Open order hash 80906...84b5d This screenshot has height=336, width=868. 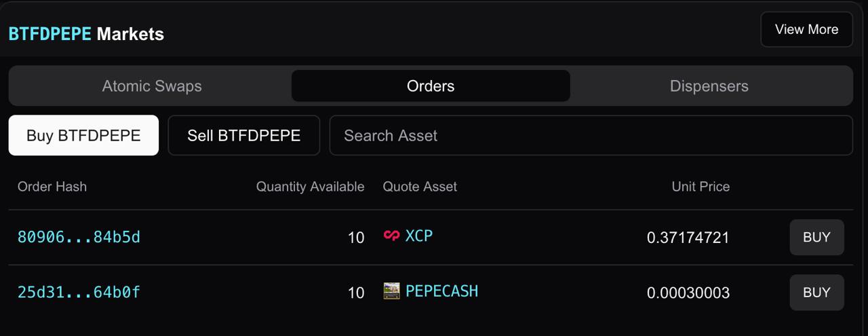pos(79,237)
